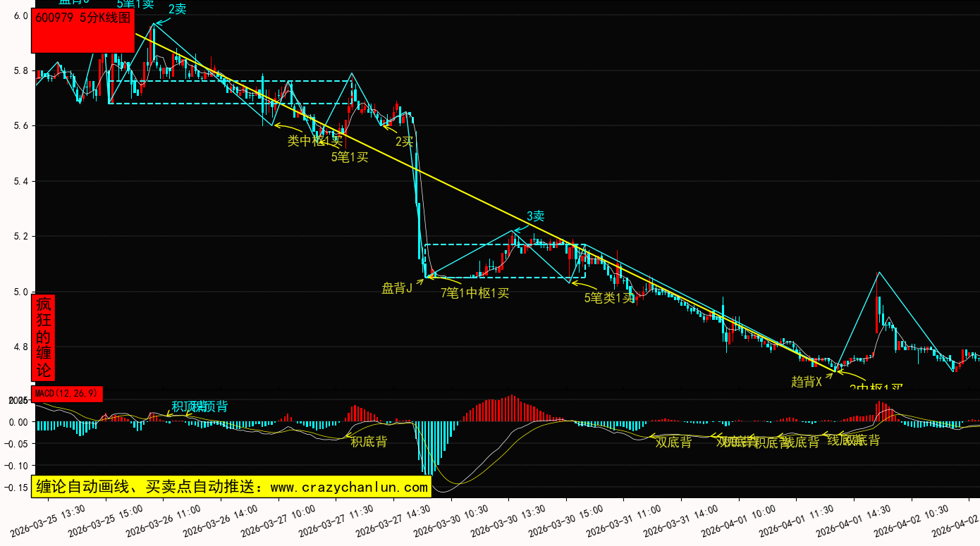This screenshot has height=546, width=980.
Task: Click the price spike peak after 2026-04-01 14:30
Action: pos(878,272)
